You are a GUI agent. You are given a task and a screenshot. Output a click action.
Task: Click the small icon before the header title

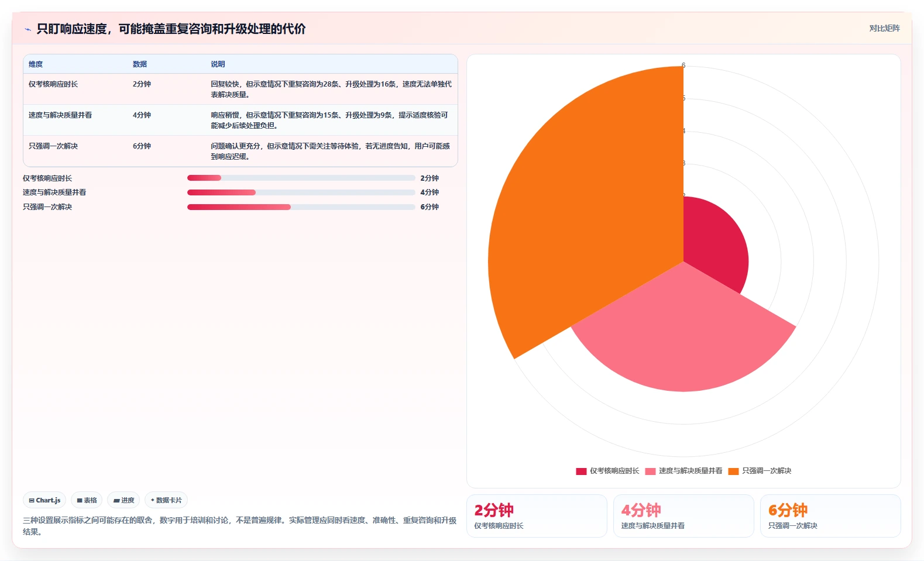click(x=28, y=29)
